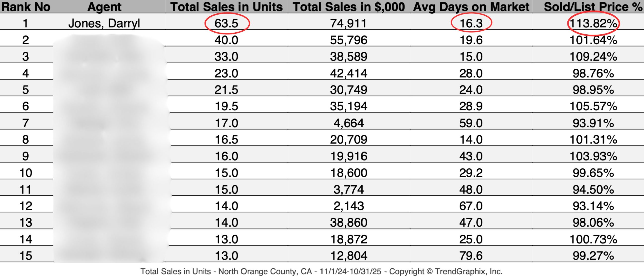The width and height of the screenshot is (644, 277).
Task: Click the TrendGraphix copyright footer text
Action: click(321, 271)
